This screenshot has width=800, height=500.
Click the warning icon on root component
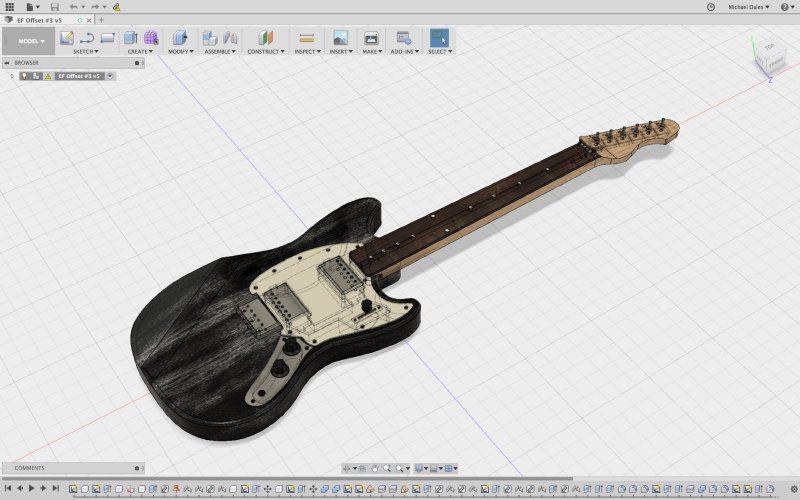48,76
